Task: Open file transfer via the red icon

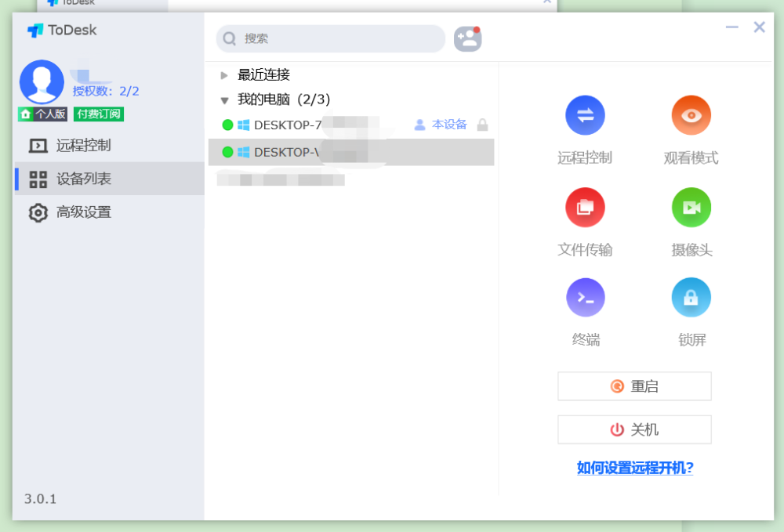Action: point(585,208)
